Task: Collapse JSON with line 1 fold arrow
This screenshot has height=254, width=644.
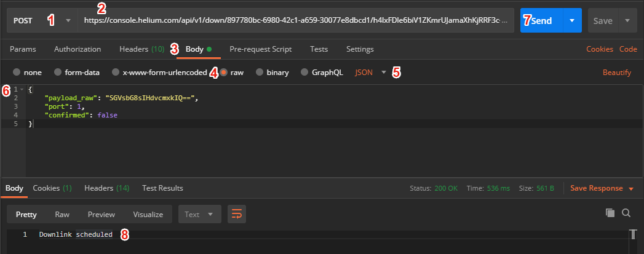Action: 22,90
